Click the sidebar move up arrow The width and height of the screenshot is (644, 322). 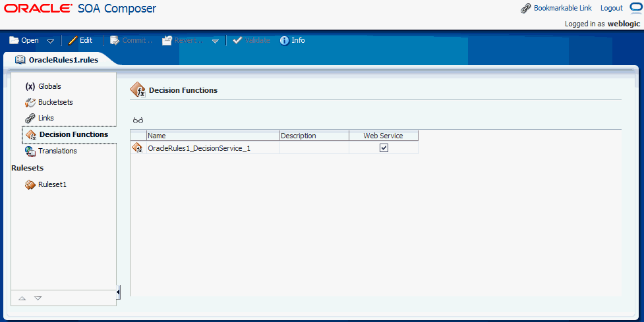pos(22,298)
